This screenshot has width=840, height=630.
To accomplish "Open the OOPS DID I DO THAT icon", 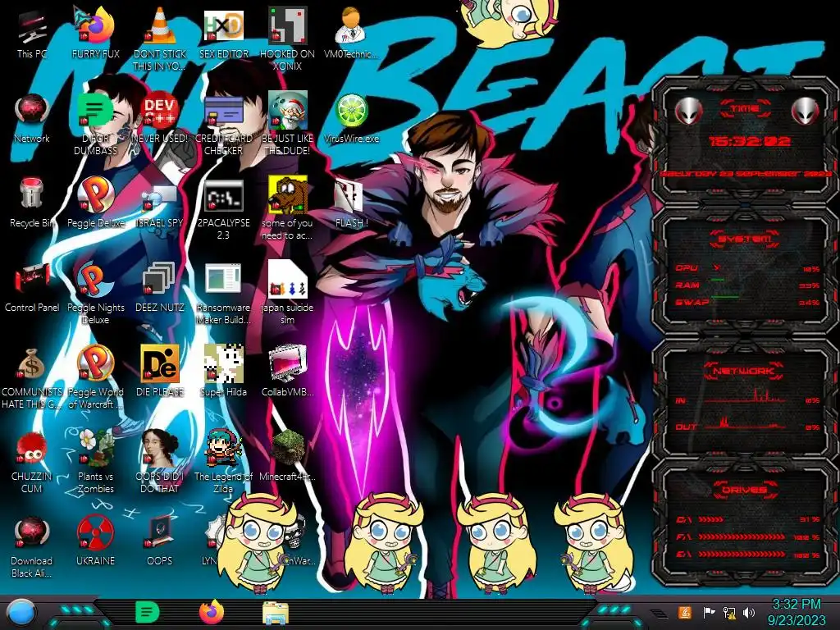I will (159, 462).
